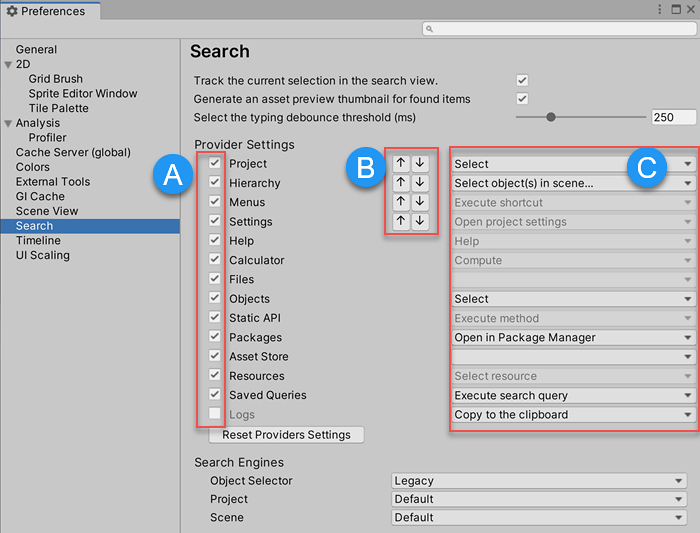Toggle the Saved Queries provider checkbox

pyautogui.click(x=215, y=394)
